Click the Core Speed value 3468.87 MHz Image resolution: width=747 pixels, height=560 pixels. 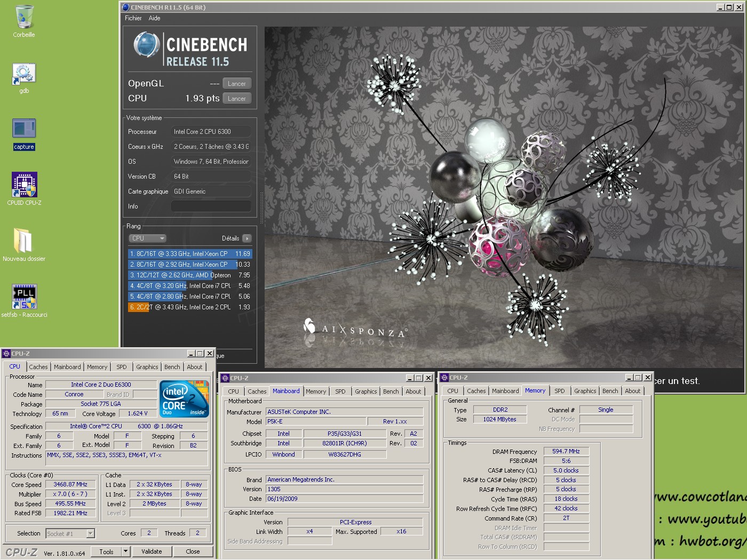70,485
